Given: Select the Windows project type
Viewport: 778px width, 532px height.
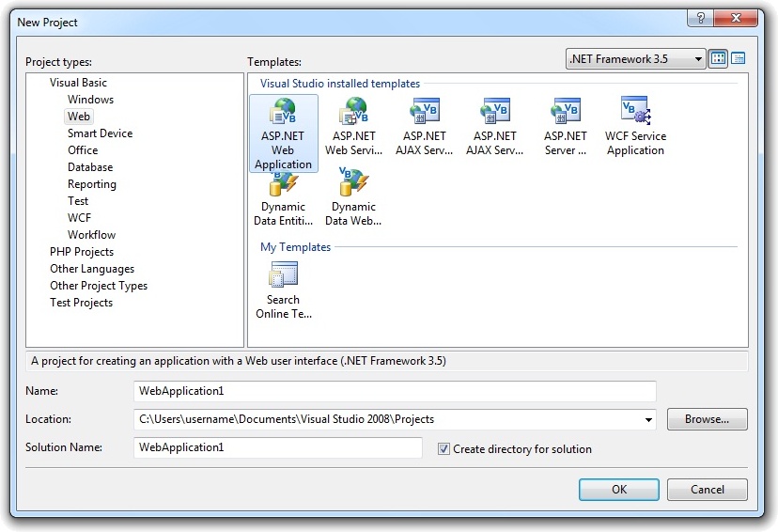Looking at the screenshot, I should (91, 100).
